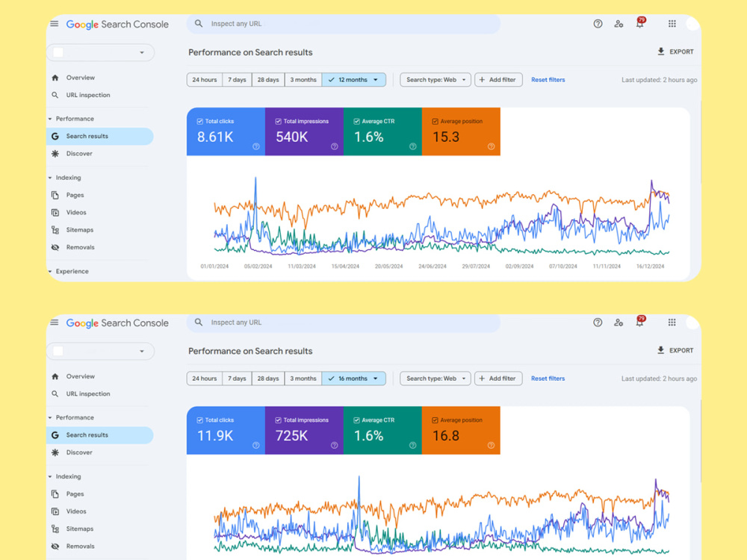
Task: Open property selector dropdown in top panel
Action: (100, 52)
